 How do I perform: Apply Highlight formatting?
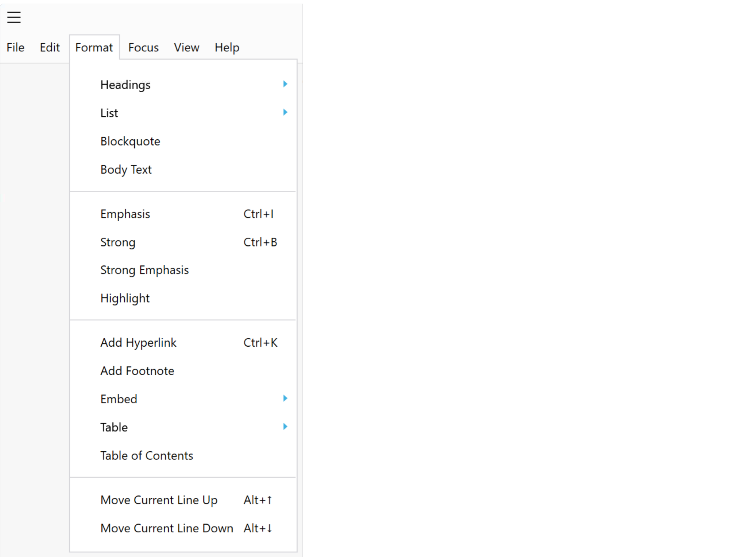(183, 298)
